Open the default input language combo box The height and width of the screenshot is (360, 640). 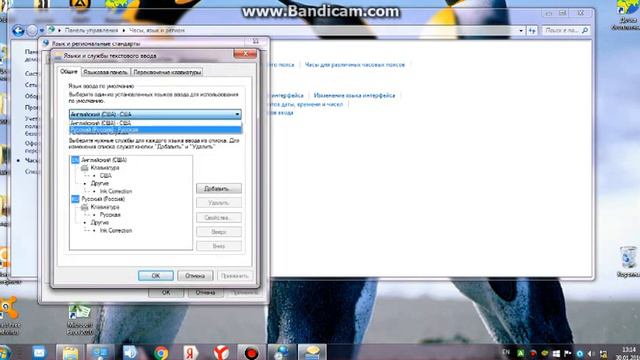tap(155, 114)
